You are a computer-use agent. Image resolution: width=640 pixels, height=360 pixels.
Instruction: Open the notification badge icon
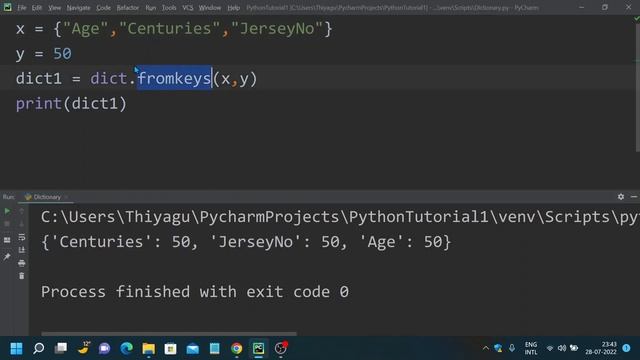(x=627, y=348)
